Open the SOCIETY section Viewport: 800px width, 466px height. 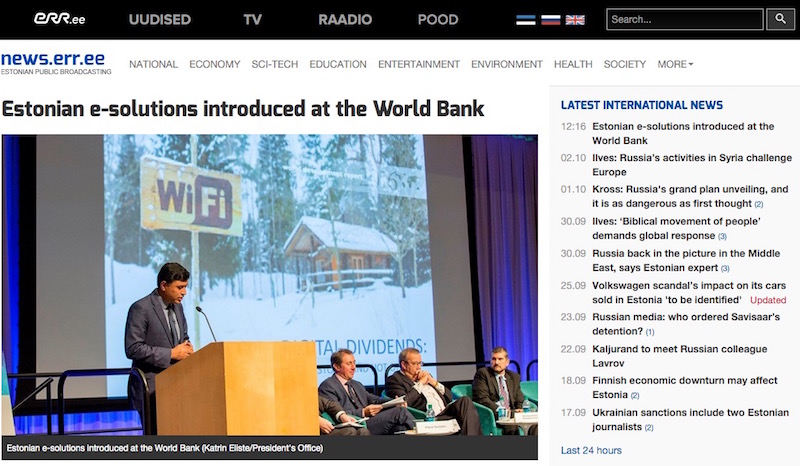624,64
